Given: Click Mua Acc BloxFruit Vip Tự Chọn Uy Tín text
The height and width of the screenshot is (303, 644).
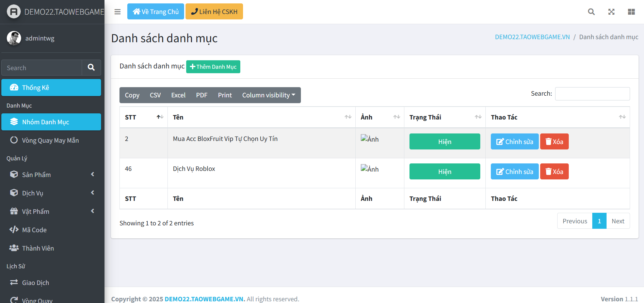Looking at the screenshot, I should pyautogui.click(x=225, y=139).
